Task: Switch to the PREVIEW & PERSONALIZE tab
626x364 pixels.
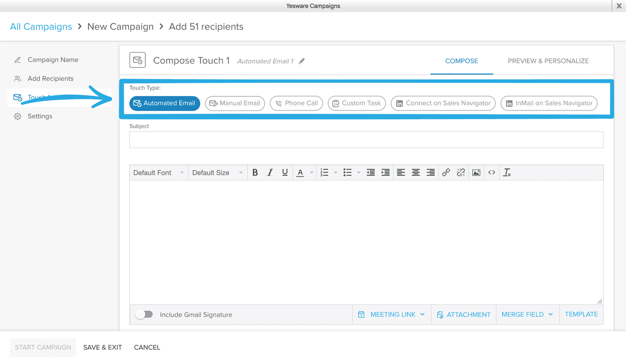Action: (548, 61)
